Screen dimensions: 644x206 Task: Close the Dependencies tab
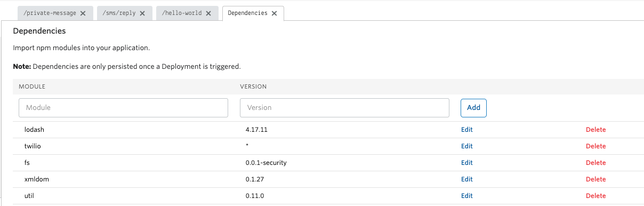coord(274,13)
